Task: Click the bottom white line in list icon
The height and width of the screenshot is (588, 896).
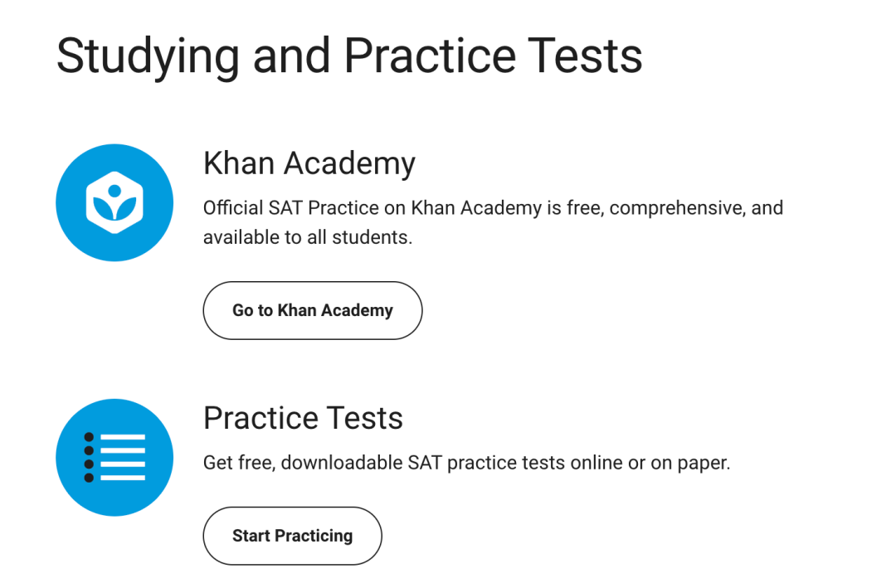Action: tap(123, 478)
